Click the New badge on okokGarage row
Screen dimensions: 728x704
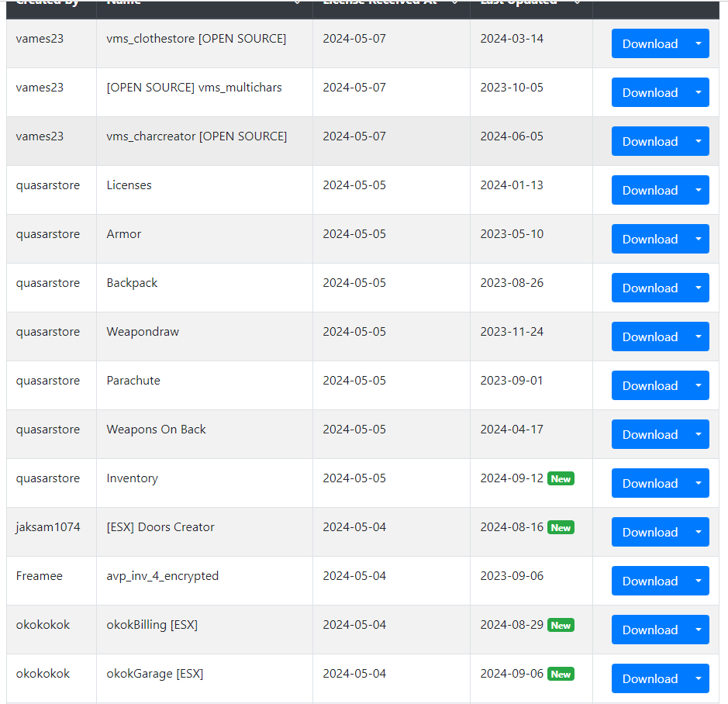coord(561,674)
